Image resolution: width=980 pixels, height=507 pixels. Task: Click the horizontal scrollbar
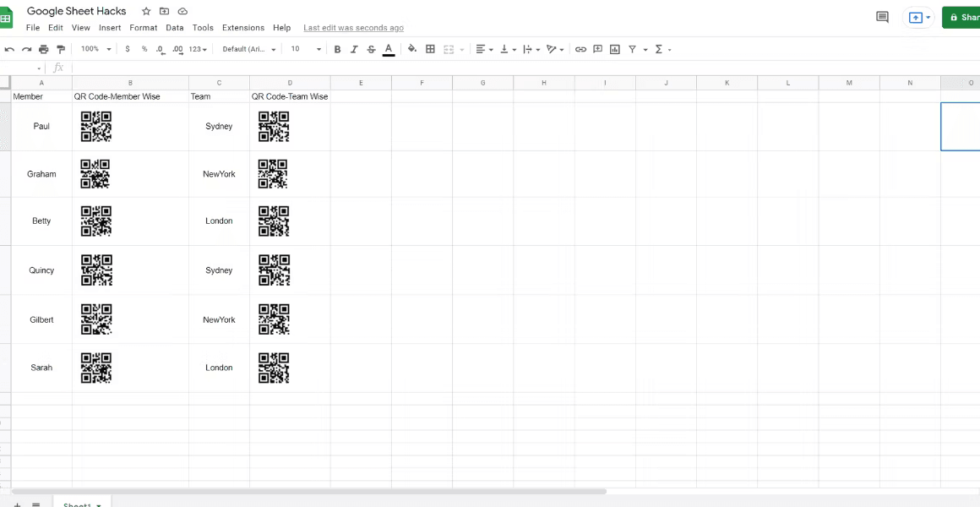point(308,492)
